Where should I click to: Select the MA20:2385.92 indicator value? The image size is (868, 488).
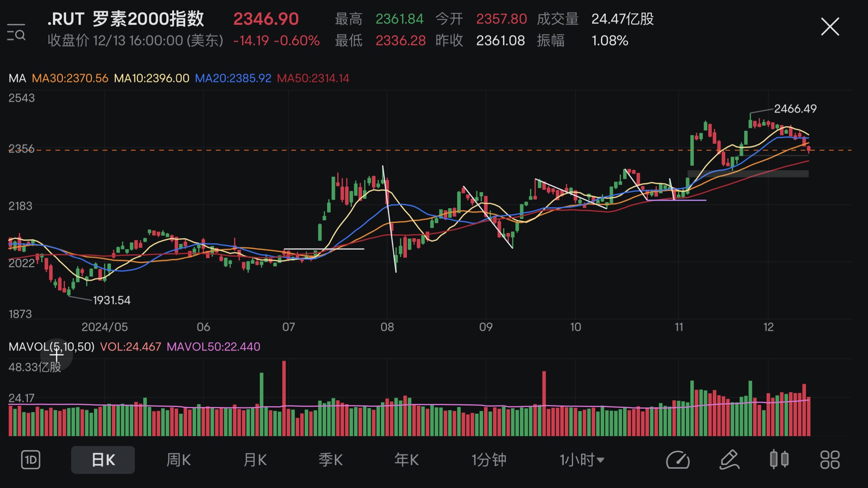point(233,78)
